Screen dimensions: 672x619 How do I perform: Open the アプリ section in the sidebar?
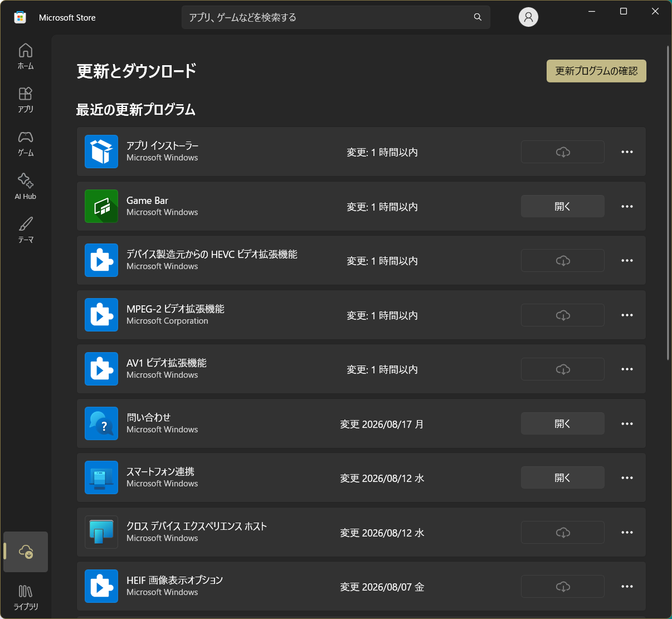point(26,99)
